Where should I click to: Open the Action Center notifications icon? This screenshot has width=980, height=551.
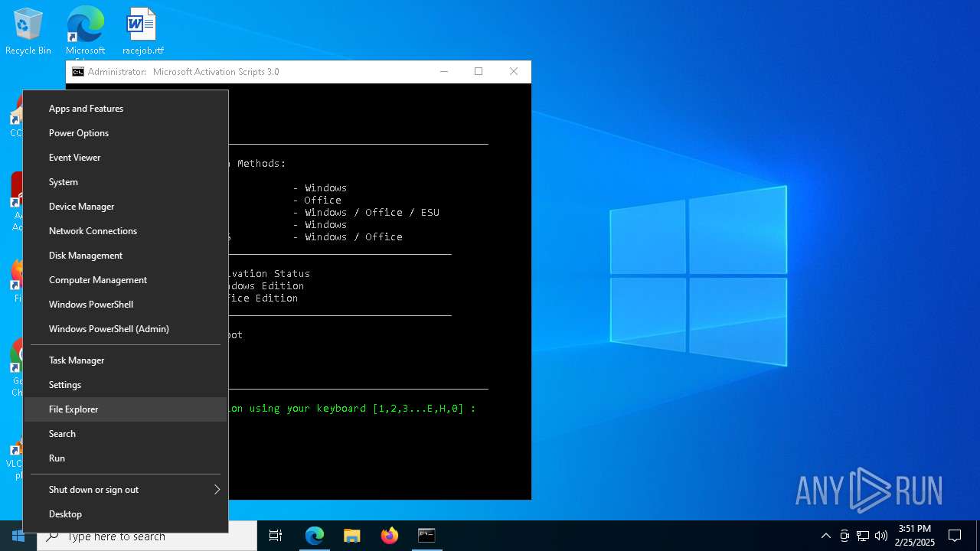[955, 536]
